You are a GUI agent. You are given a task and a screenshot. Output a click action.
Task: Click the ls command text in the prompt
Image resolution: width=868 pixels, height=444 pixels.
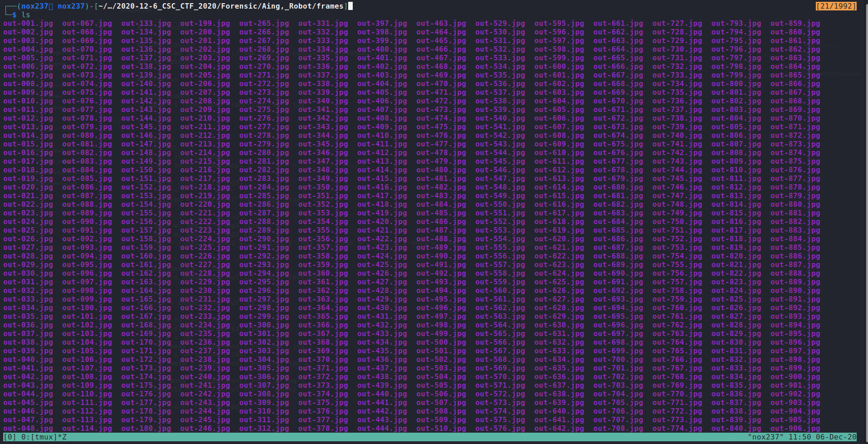26,15
